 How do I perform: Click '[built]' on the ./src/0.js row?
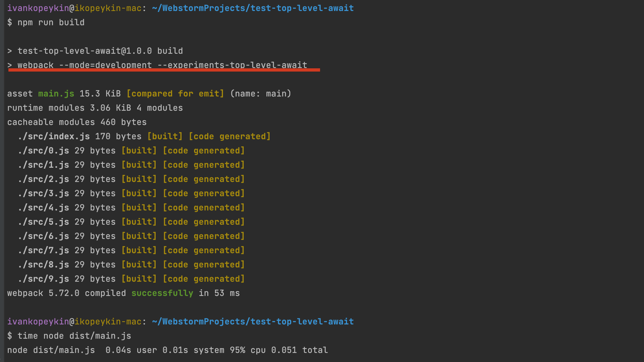(139, 151)
